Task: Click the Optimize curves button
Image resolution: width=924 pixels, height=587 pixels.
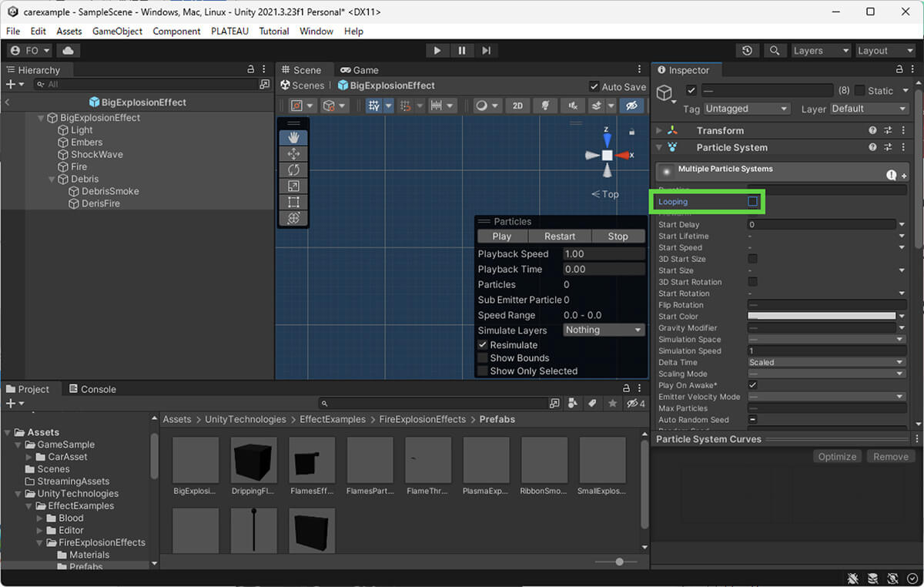Action: [837, 457]
